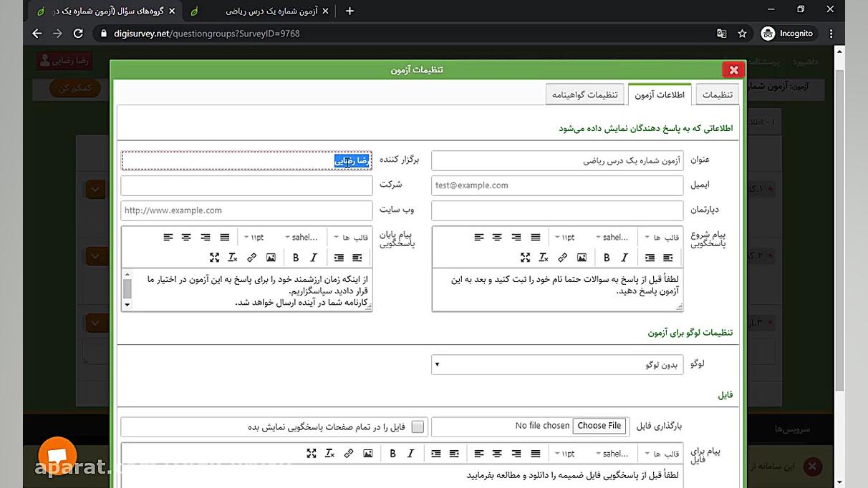Clear formatting in file message editor
The height and width of the screenshot is (488, 868).
(329, 454)
